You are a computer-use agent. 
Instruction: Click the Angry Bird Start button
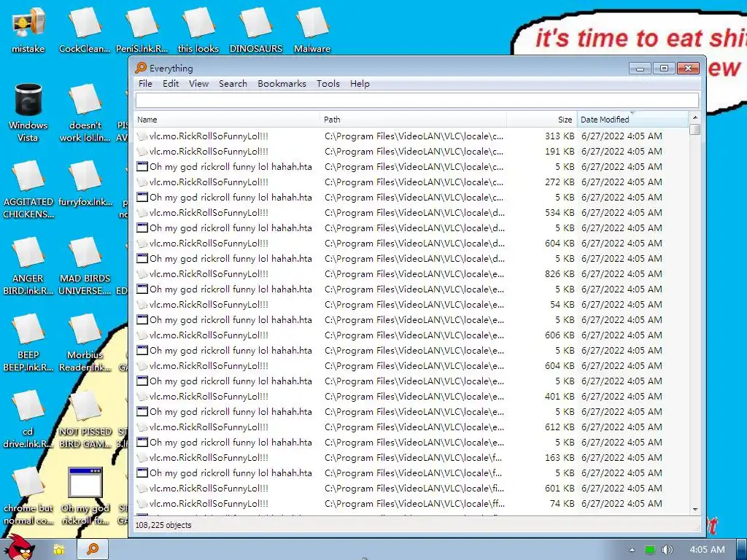pyautogui.click(x=19, y=547)
